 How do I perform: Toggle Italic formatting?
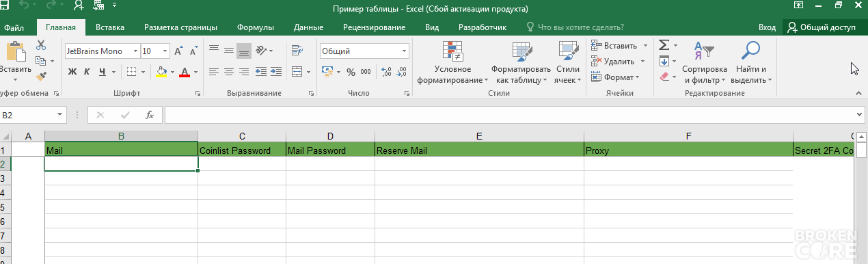pos(87,72)
